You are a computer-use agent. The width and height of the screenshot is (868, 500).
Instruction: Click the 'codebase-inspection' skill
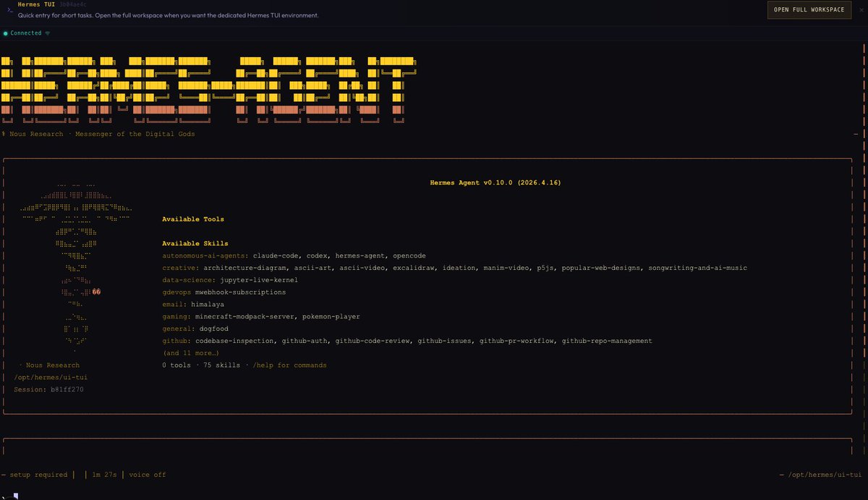[x=234, y=341]
